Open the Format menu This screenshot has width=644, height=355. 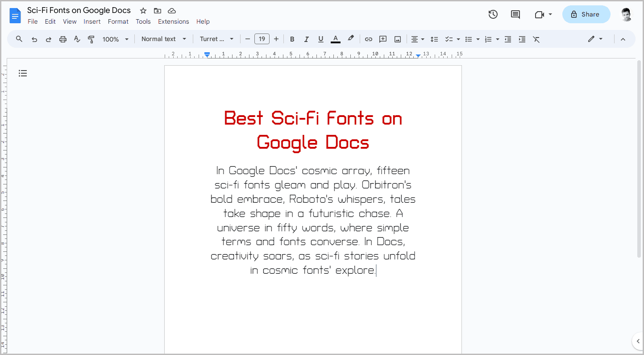point(118,21)
